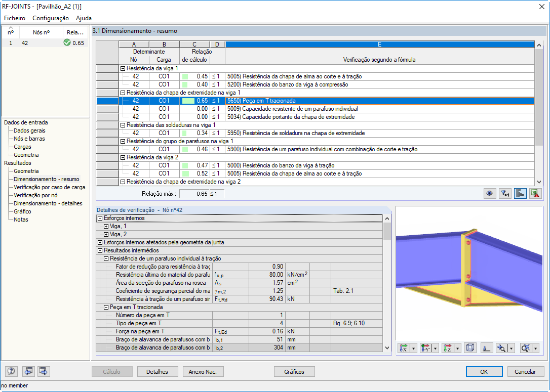Expand Esforços internos afetados pela geometria
The image size is (550, 392).
[x=100, y=242]
